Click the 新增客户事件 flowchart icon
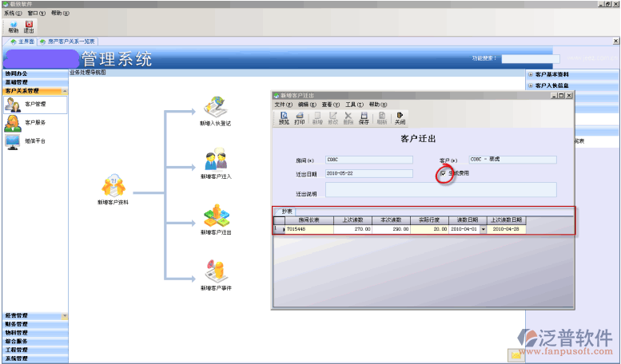This screenshot has height=364, width=621. [216, 271]
